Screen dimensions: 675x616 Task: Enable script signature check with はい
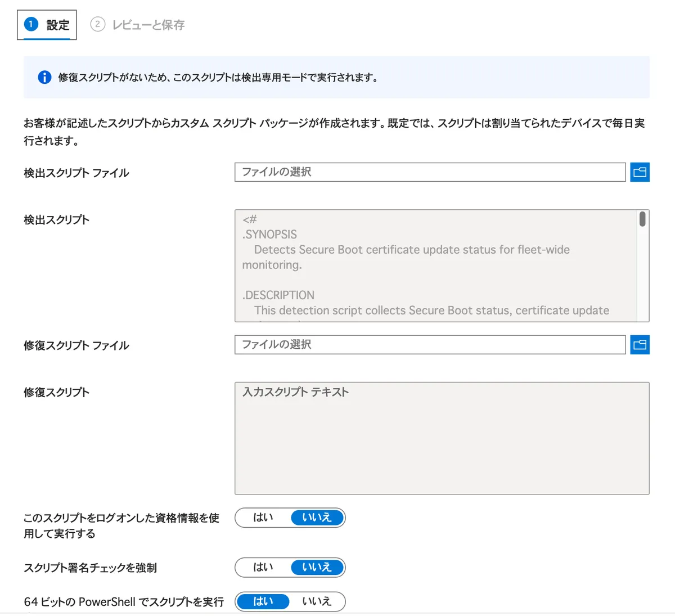263,567
